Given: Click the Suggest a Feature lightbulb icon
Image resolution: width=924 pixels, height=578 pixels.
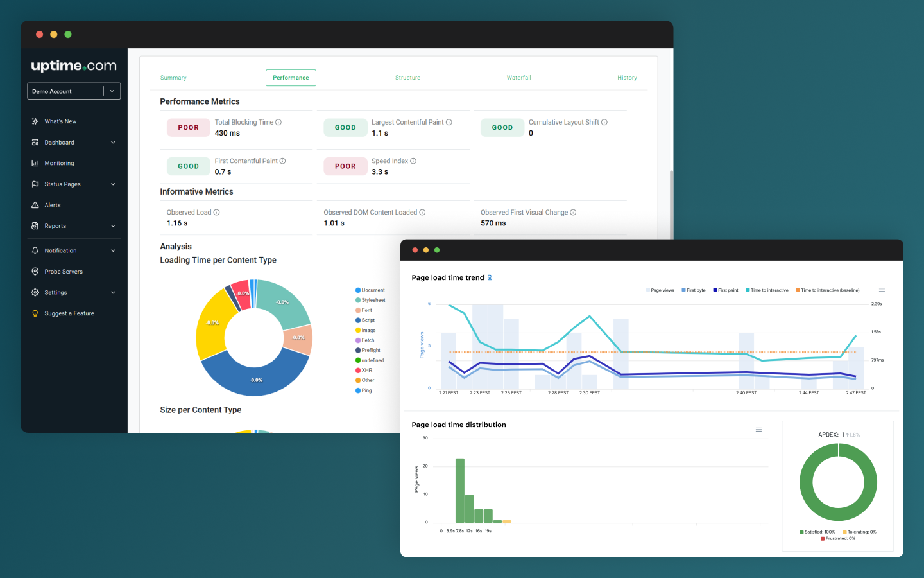Looking at the screenshot, I should (35, 313).
